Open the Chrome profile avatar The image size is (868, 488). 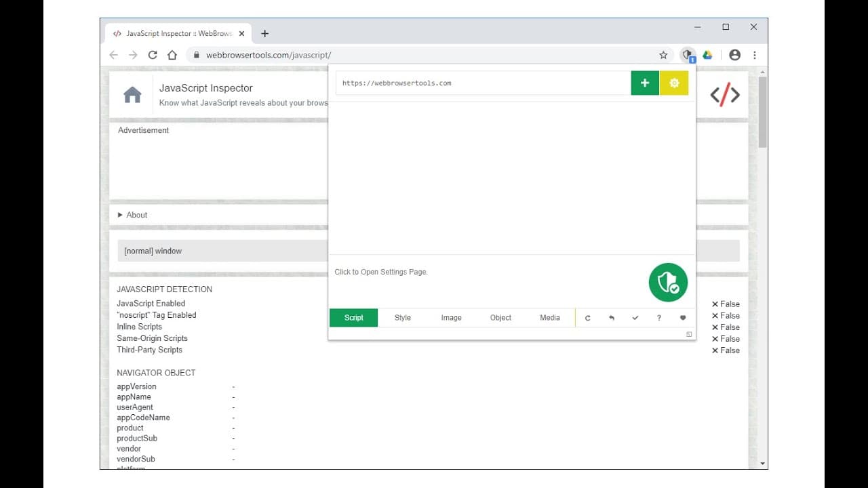pyautogui.click(x=734, y=55)
